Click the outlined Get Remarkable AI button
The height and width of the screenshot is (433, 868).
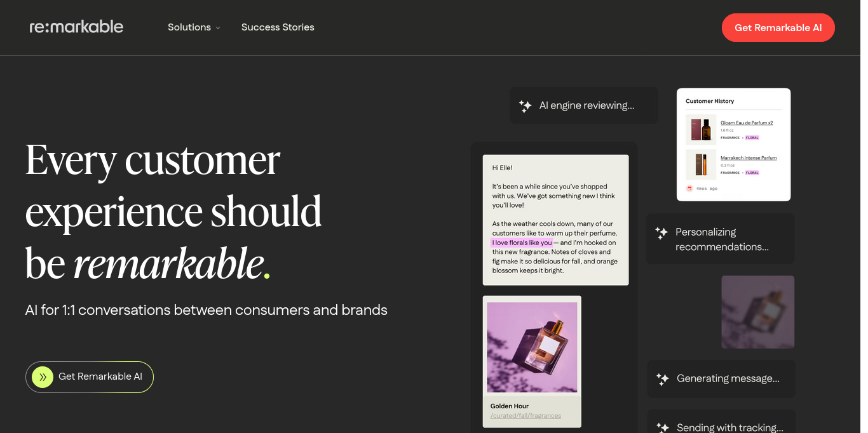pos(90,377)
